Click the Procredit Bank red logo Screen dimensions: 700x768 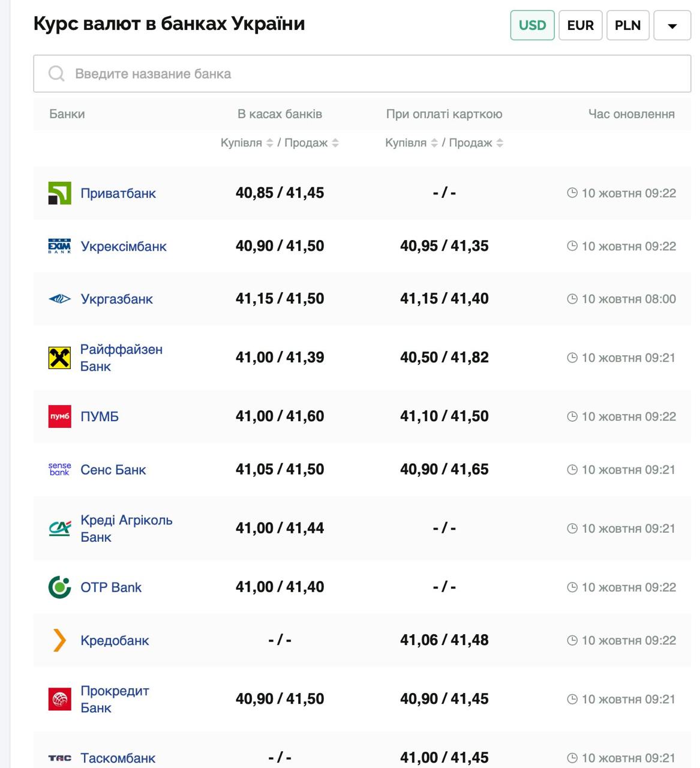pos(59,699)
